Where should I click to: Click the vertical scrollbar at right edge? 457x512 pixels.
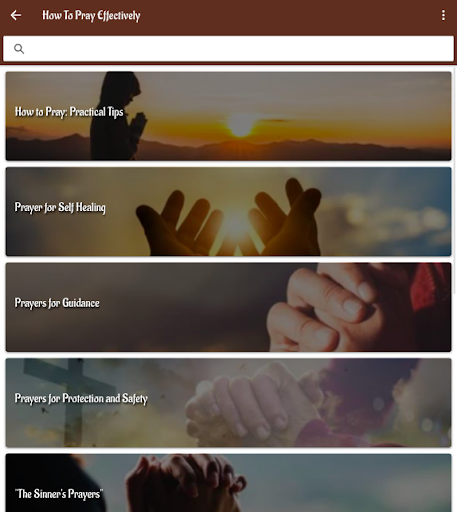pyautogui.click(x=454, y=182)
